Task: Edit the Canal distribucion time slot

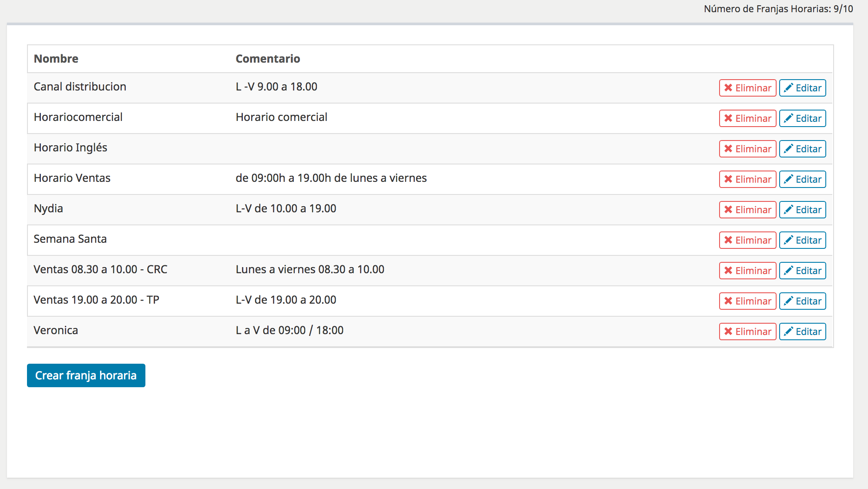Action: click(x=802, y=88)
